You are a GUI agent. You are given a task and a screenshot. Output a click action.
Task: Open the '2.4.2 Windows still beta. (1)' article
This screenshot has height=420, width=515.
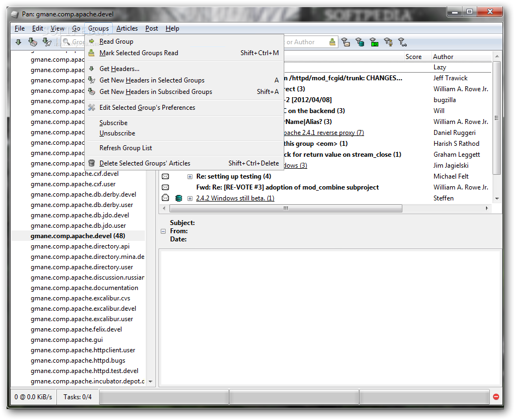tap(235, 198)
